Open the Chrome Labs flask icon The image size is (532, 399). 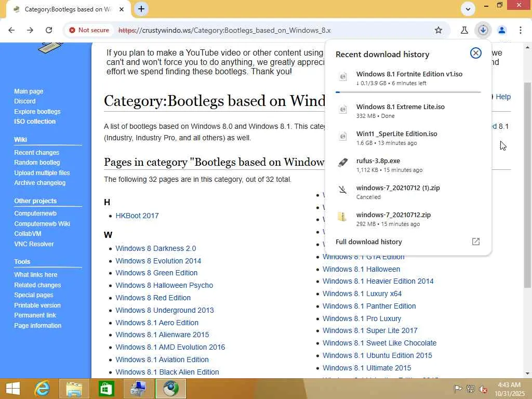coord(464,30)
